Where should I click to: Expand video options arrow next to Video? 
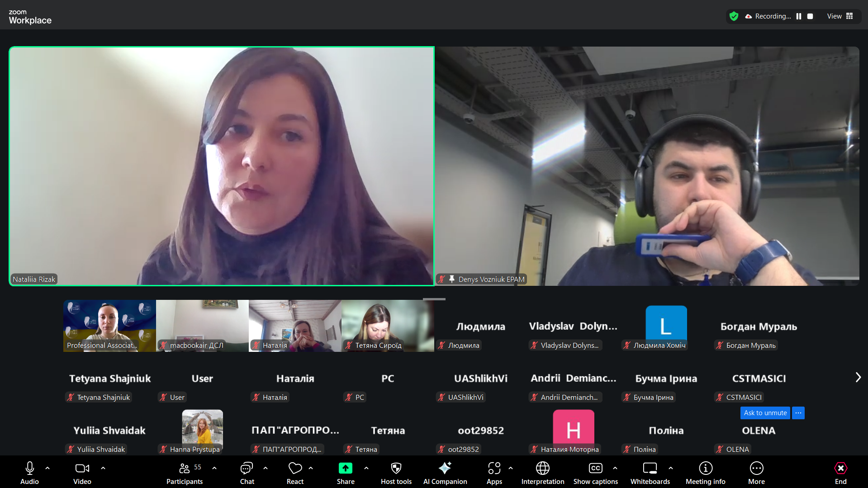103,468
